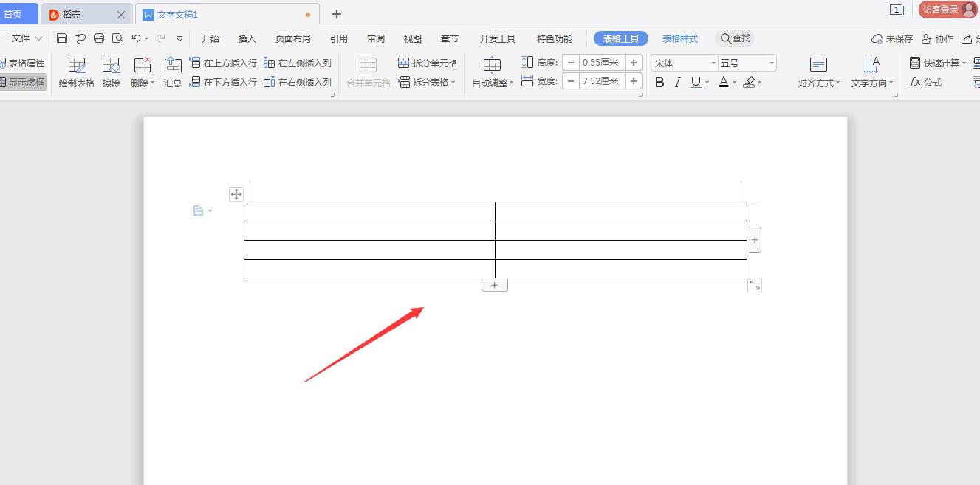The height and width of the screenshot is (485, 980).
Task: Click the Underline U icon
Action: [x=695, y=83]
